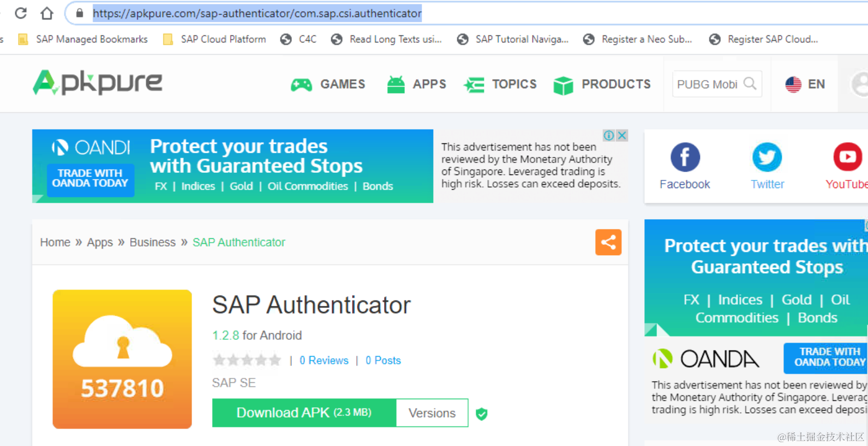Go to Business breadcrumb
868x446 pixels.
[153, 242]
